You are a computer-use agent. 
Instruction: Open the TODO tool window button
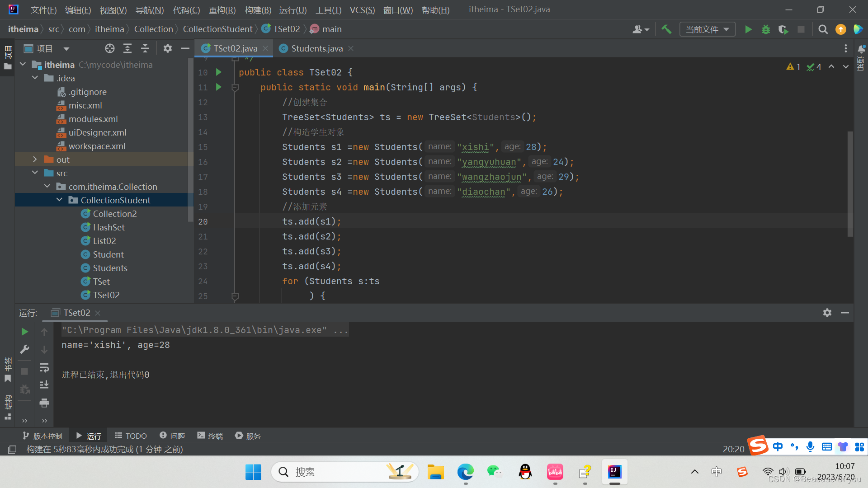click(x=131, y=436)
